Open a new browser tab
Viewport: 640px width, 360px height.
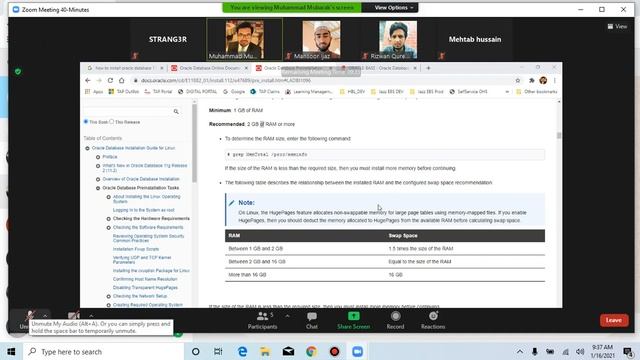(428, 68)
